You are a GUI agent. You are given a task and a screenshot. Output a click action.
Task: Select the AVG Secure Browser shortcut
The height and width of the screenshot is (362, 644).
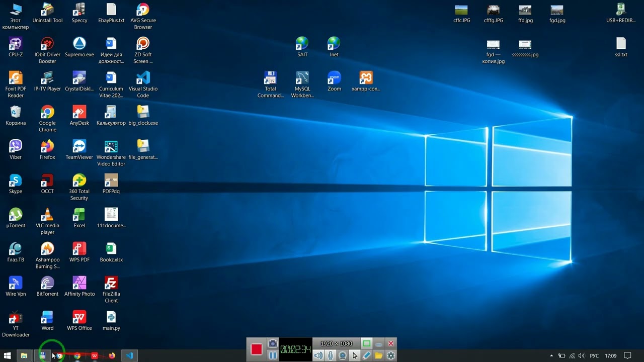pyautogui.click(x=143, y=16)
